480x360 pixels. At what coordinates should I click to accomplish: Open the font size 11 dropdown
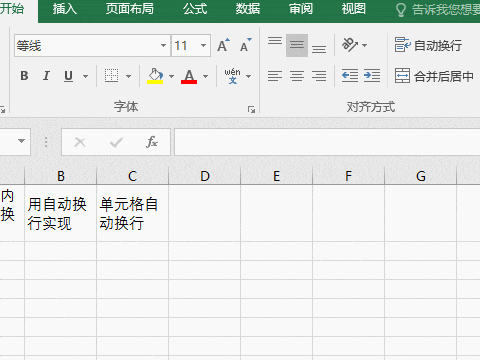tap(203, 45)
